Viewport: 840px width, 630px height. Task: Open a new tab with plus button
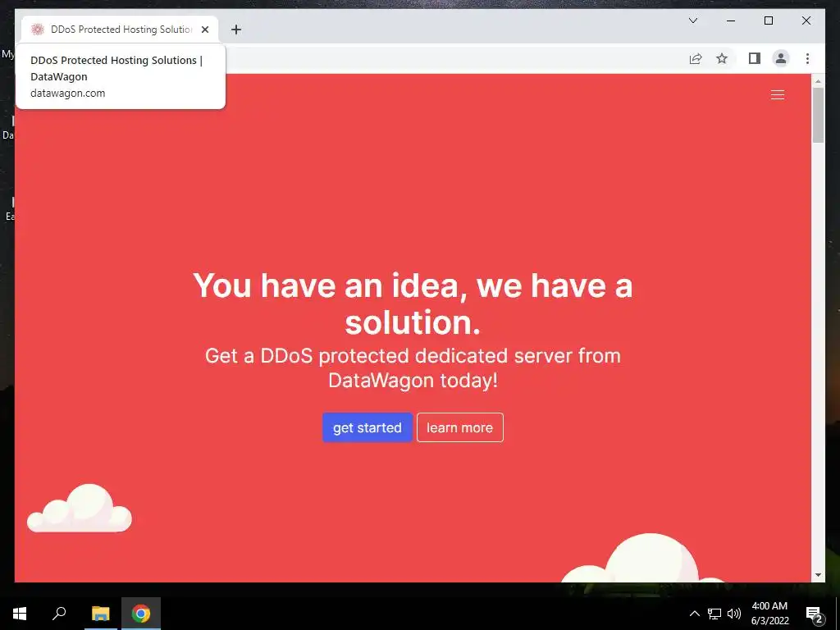[x=235, y=30]
